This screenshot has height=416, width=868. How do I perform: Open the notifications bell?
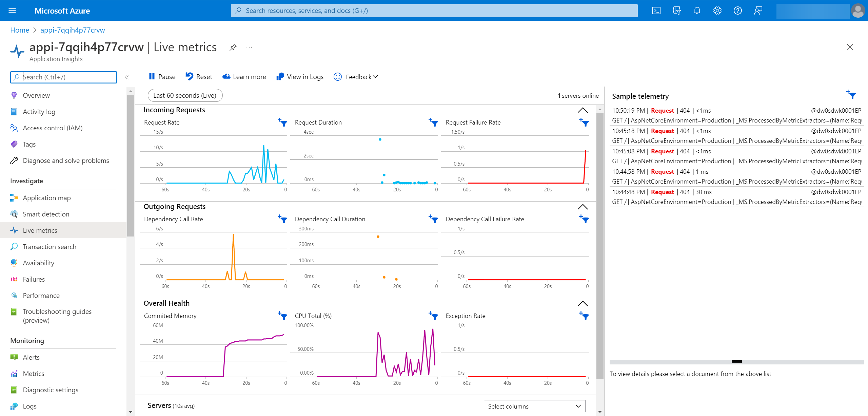(x=697, y=11)
